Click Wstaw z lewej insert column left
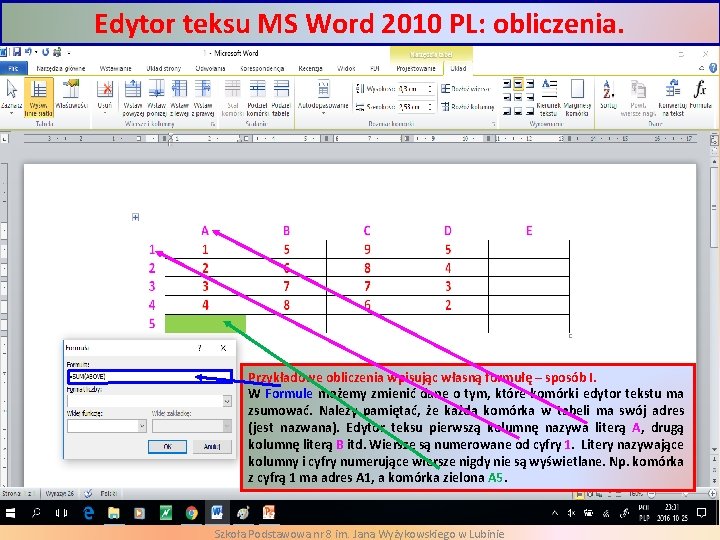The image size is (720, 540). pyautogui.click(x=179, y=97)
